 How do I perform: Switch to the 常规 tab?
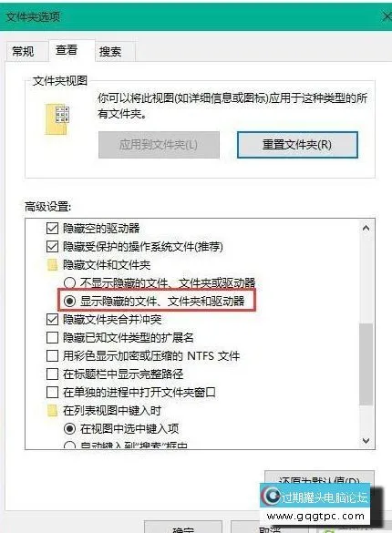point(23,52)
